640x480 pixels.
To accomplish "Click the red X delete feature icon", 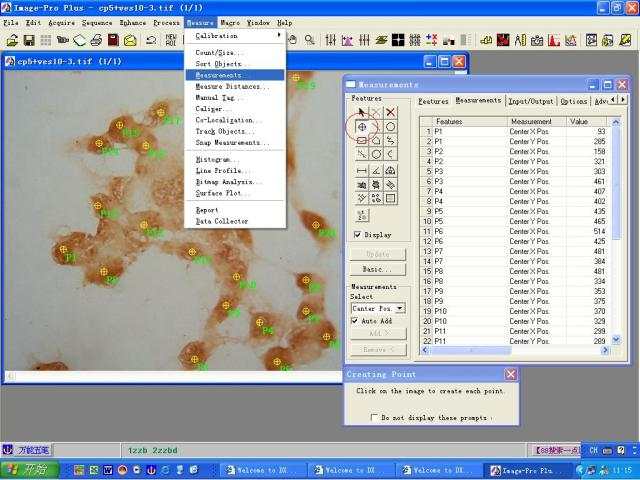I will point(390,113).
